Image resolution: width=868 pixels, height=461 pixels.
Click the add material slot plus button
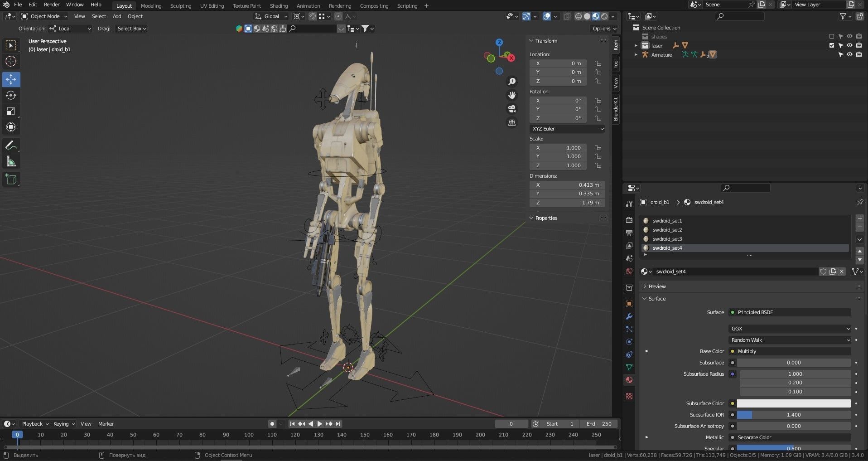coord(860,218)
